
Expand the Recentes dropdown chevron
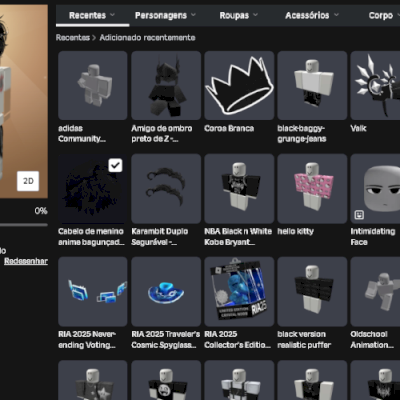click(x=112, y=15)
